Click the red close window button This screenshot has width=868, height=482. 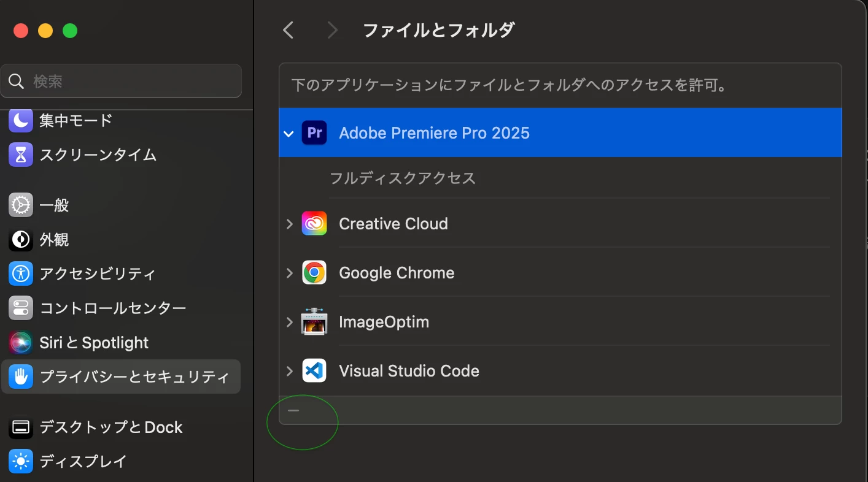click(21, 31)
